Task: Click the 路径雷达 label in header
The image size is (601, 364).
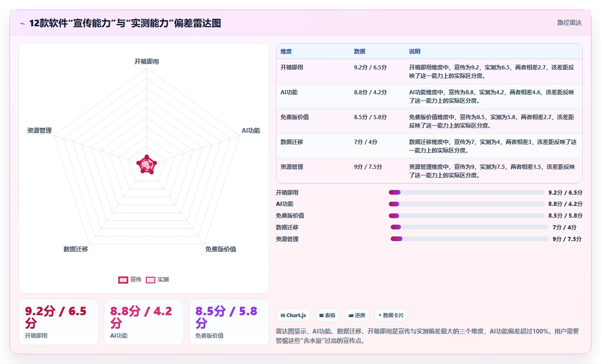Action: click(x=569, y=23)
